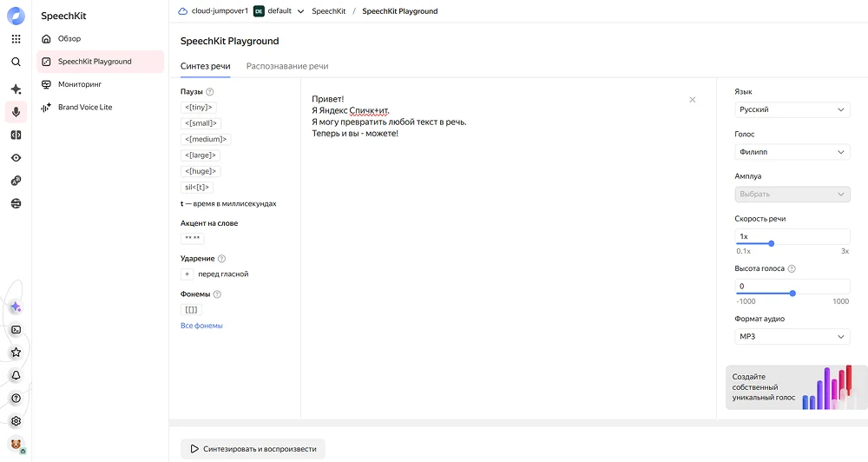The width and height of the screenshot is (868, 462).
Task: Click the help icon next to Паузы
Action: [210, 92]
